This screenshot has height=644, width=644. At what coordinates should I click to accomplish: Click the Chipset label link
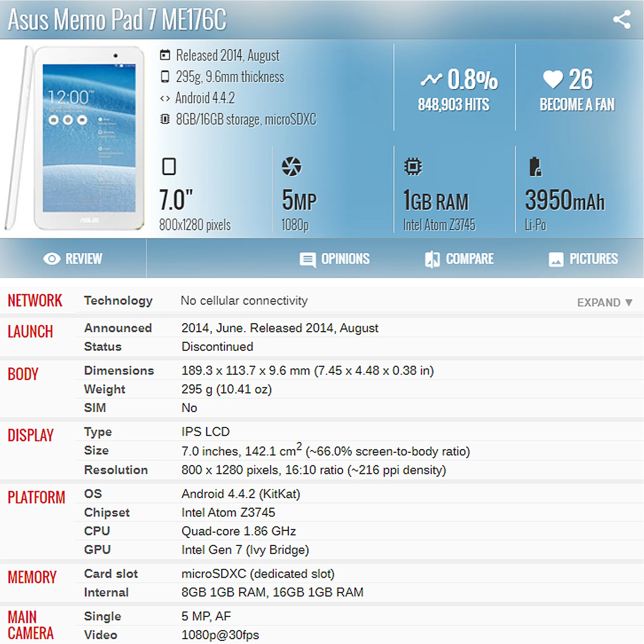pos(107,513)
